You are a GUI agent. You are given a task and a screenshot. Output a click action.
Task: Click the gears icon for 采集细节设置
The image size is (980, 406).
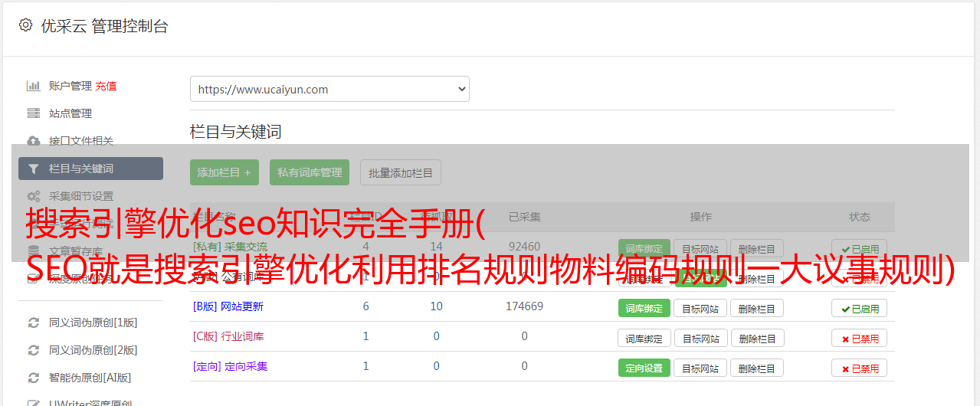coord(33,196)
